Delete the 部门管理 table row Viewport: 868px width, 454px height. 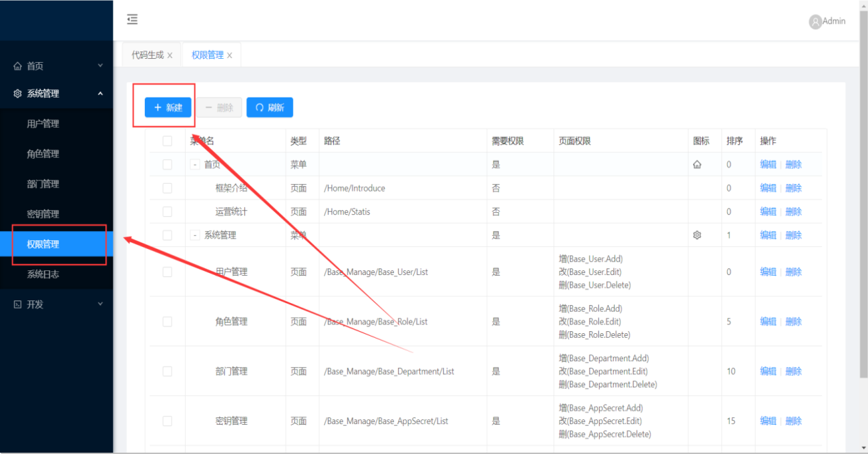coord(793,371)
